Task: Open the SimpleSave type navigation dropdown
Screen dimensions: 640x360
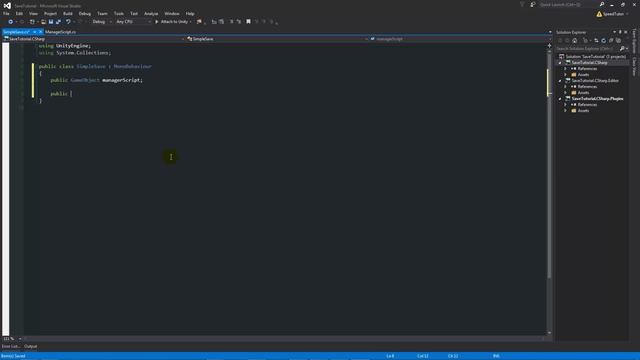Action: 277,39
